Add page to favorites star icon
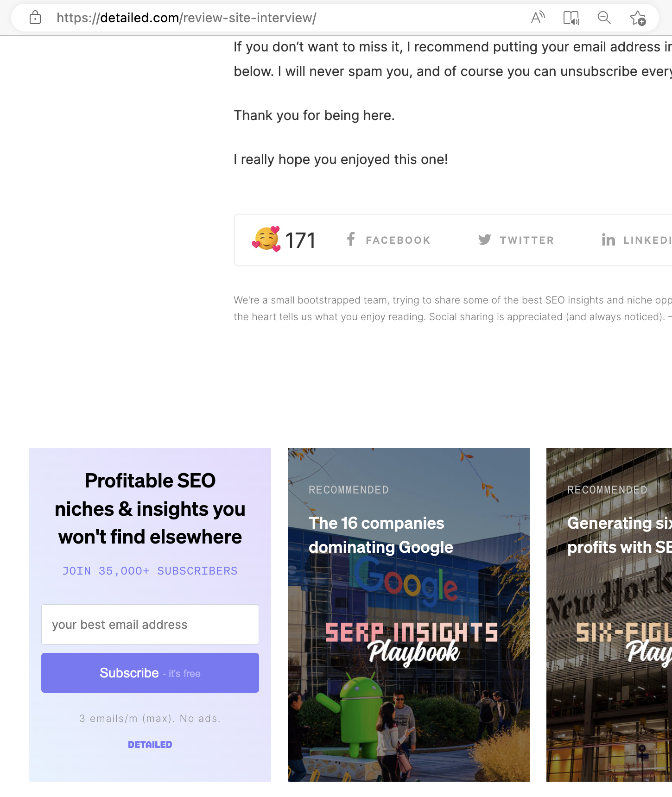This screenshot has width=672, height=797. click(638, 18)
